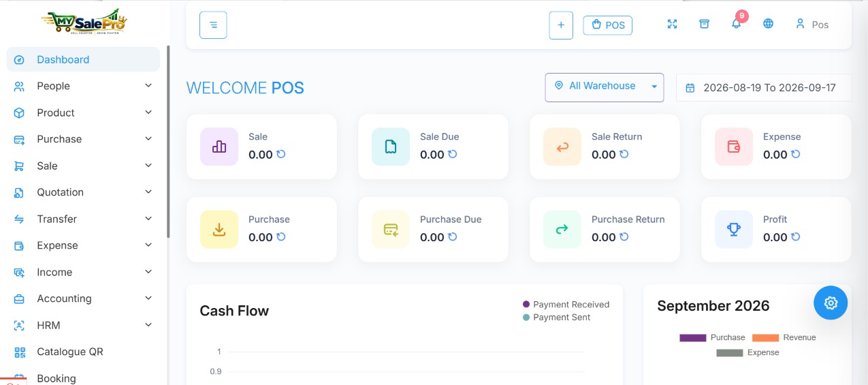Open the POS button in header
868x385 pixels.
point(608,25)
